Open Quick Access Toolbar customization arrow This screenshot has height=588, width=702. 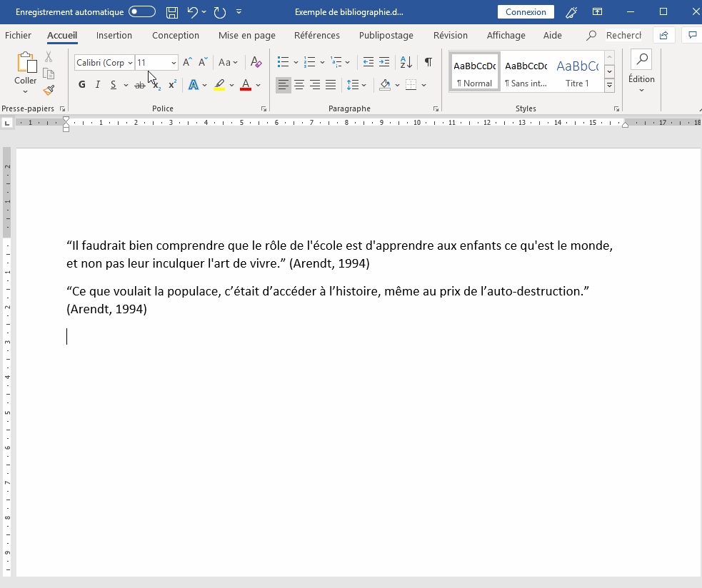(239, 12)
